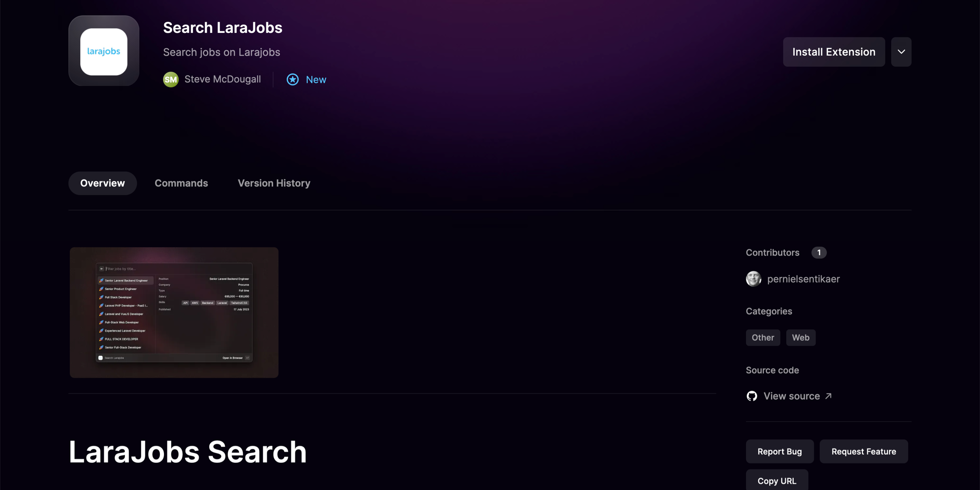Click the GitHub icon beside View source
Screen dimensions: 980x490
click(x=752, y=396)
